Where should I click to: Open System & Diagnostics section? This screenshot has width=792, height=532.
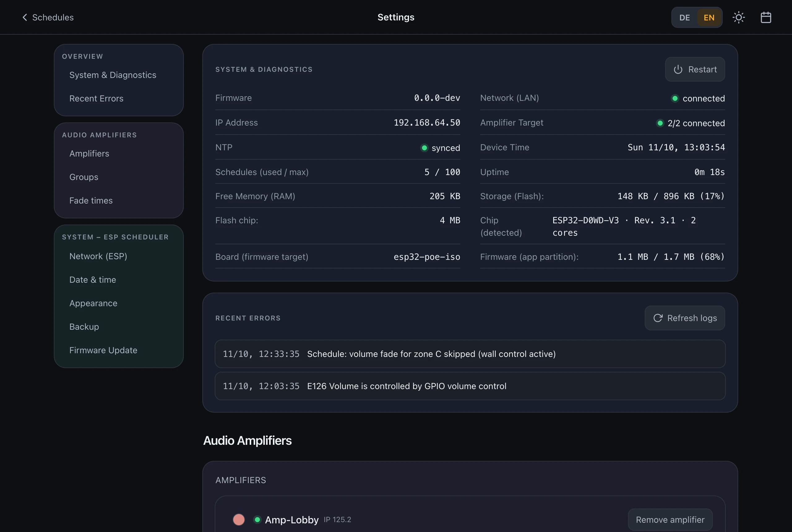[x=113, y=75]
